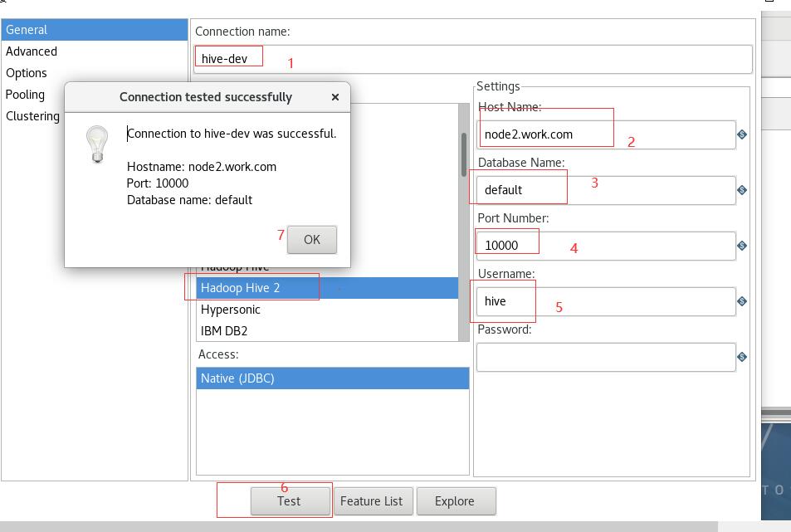Select Native (JDBC) access method
The height and width of the screenshot is (532, 791).
click(333, 378)
